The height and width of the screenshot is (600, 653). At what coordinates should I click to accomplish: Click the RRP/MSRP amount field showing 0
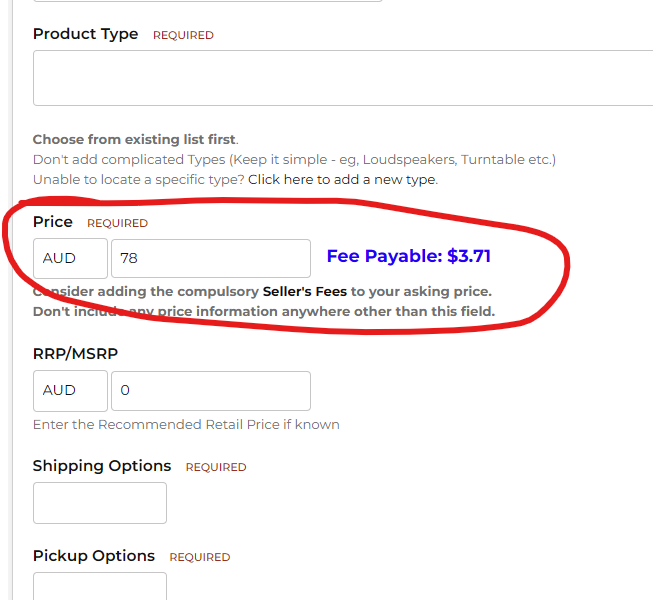(x=210, y=391)
